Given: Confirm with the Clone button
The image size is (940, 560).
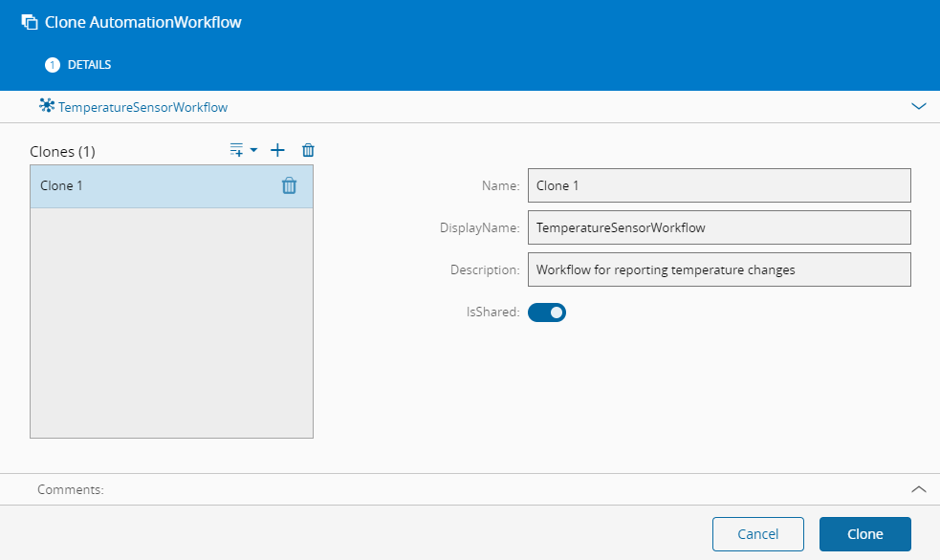Looking at the screenshot, I should tap(864, 534).
